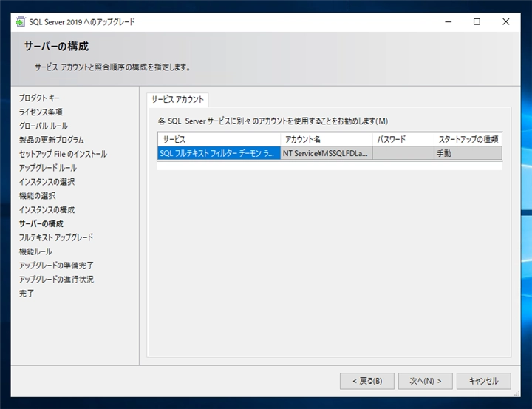Click the 手動 startup type cell
Screen dimensions: 532x409
pos(468,153)
